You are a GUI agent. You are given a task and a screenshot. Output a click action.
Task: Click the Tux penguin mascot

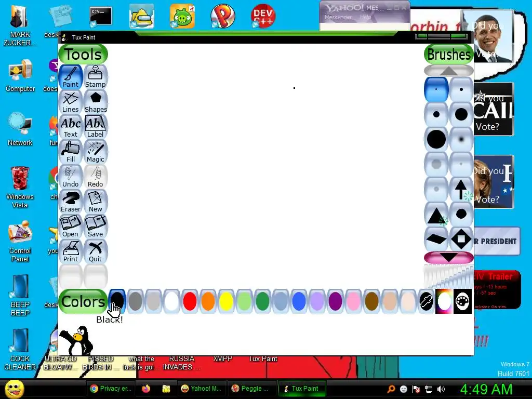(x=76, y=340)
